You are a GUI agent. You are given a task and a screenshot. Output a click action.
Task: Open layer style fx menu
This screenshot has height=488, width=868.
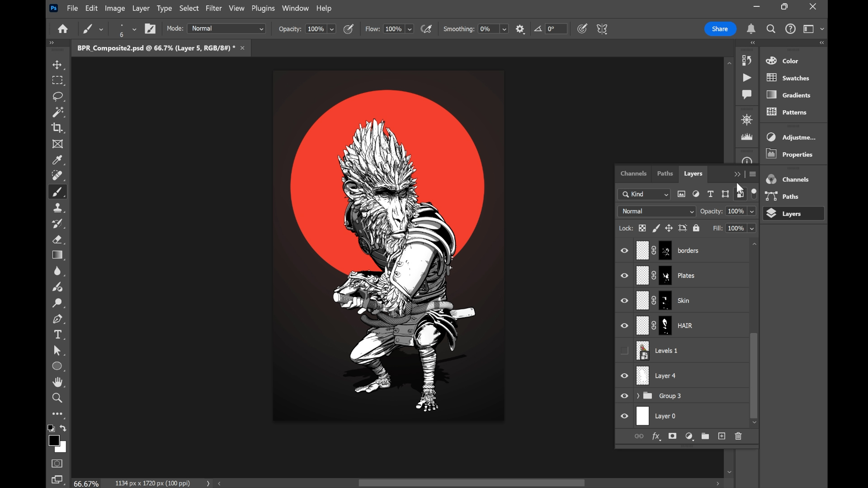(x=656, y=436)
